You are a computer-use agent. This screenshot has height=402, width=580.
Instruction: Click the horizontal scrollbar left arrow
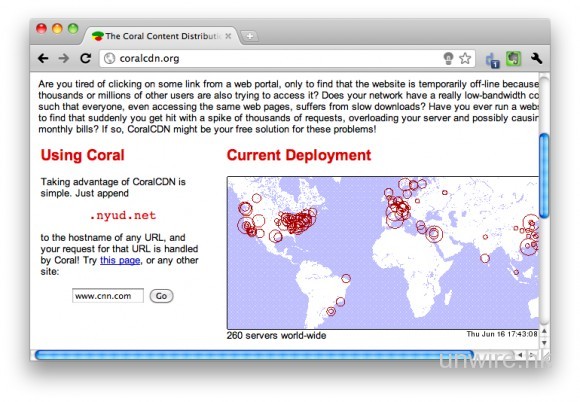coord(520,355)
